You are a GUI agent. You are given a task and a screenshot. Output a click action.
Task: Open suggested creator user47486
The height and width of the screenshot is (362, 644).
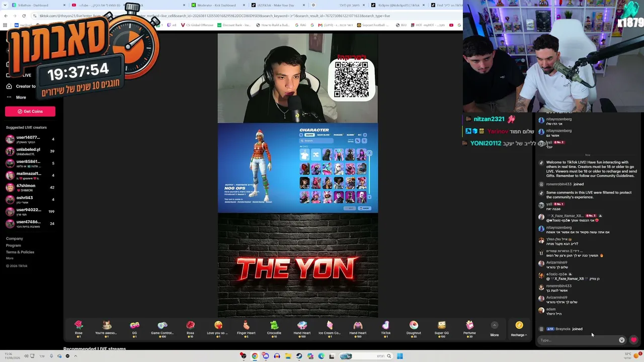click(30, 224)
